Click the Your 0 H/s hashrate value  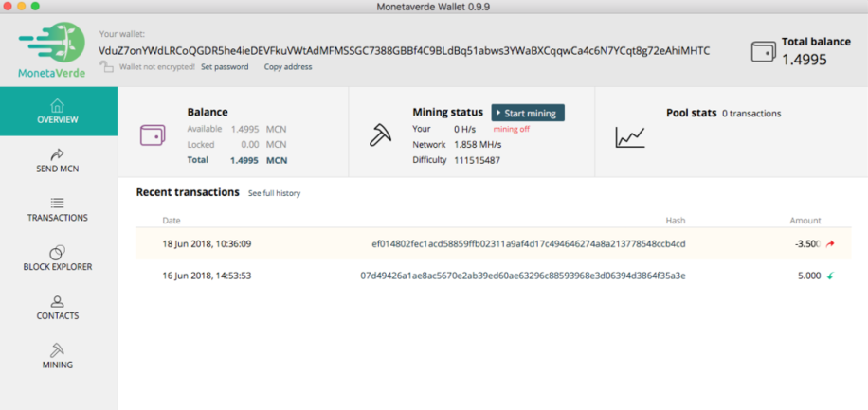(x=465, y=129)
